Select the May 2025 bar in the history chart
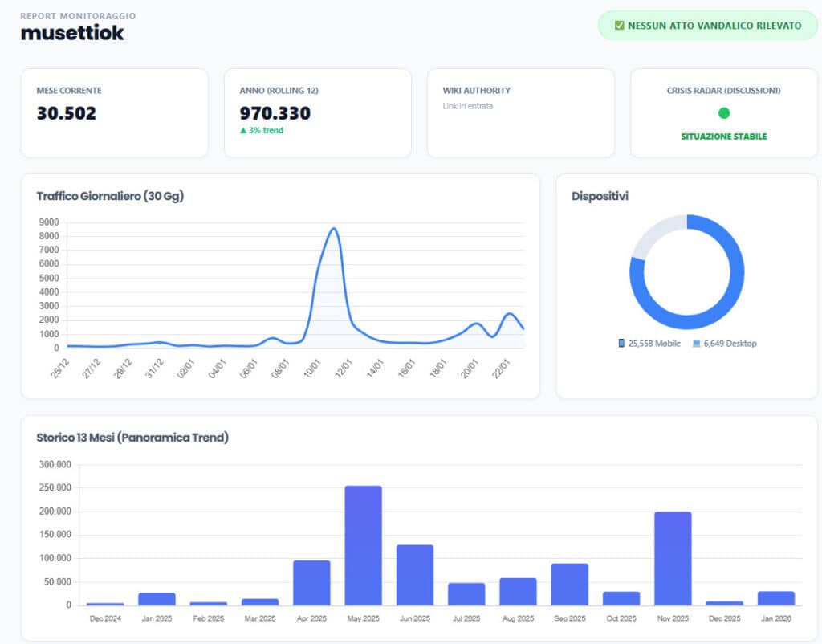 tap(363, 545)
